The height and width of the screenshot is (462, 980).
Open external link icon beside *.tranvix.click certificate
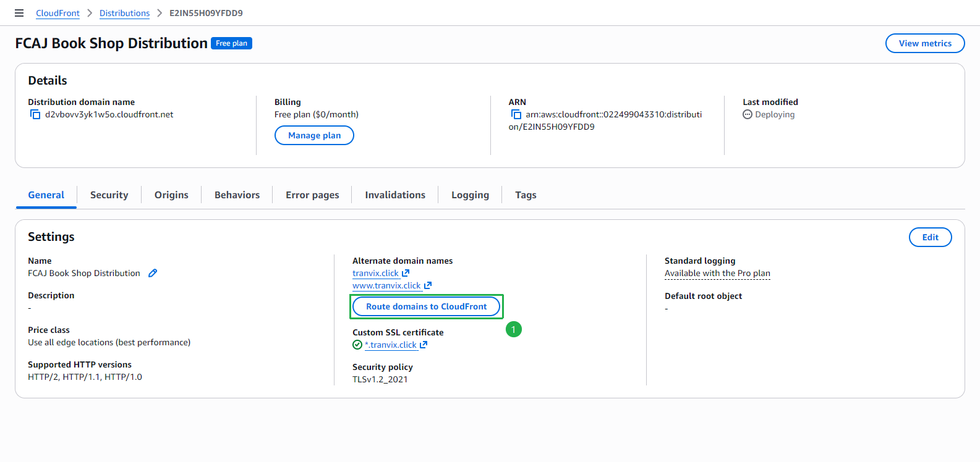424,345
